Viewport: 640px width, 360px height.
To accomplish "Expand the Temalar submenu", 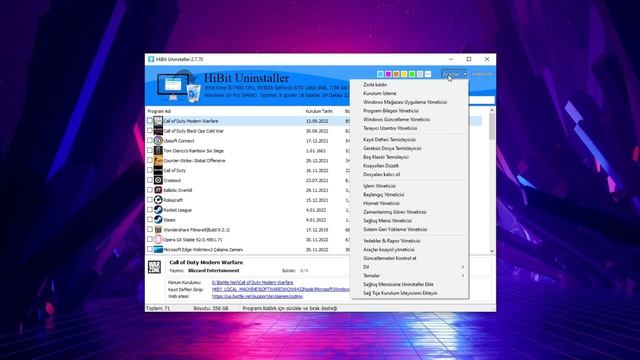I will tap(409, 276).
